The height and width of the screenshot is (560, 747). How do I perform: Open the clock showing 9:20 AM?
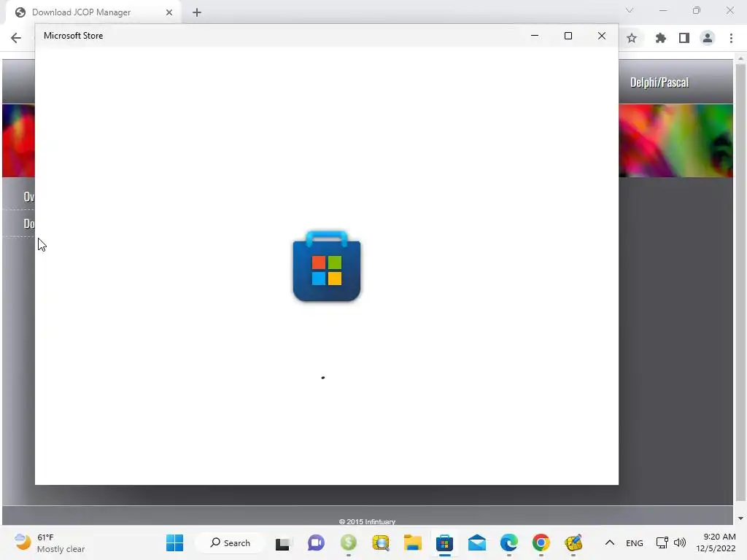[716, 542]
